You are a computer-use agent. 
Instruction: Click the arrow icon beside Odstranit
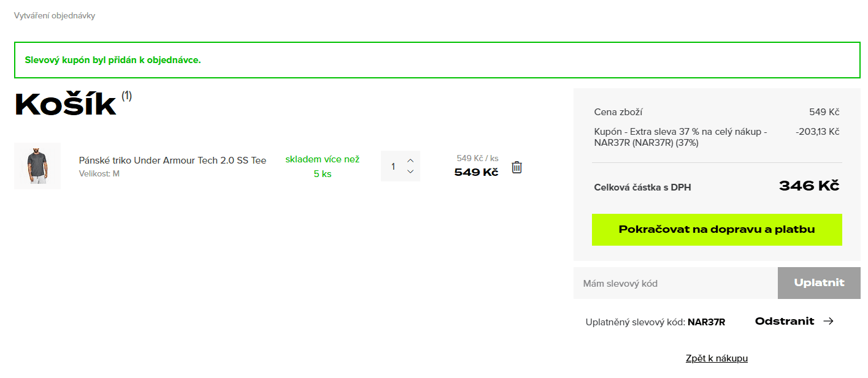(x=828, y=321)
